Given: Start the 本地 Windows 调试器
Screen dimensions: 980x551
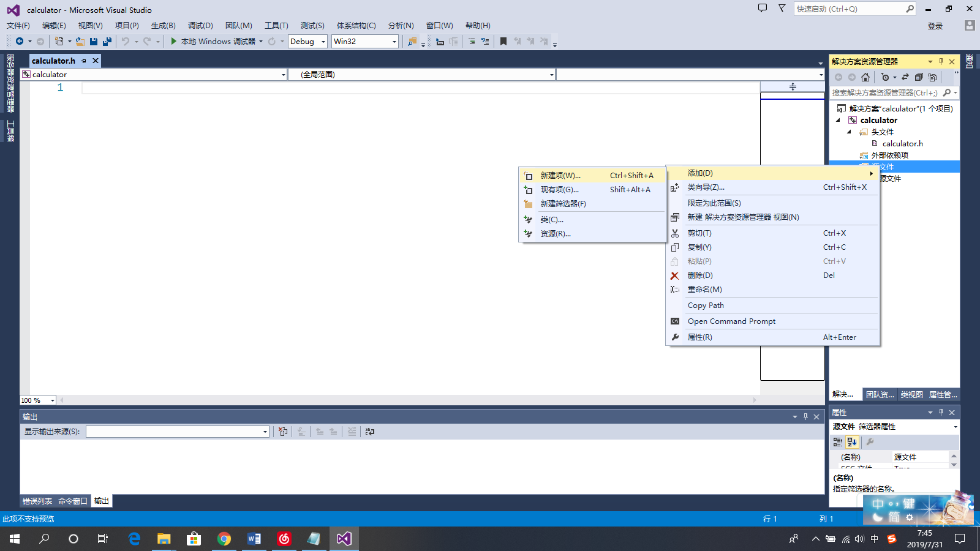Looking at the screenshot, I should tap(175, 41).
